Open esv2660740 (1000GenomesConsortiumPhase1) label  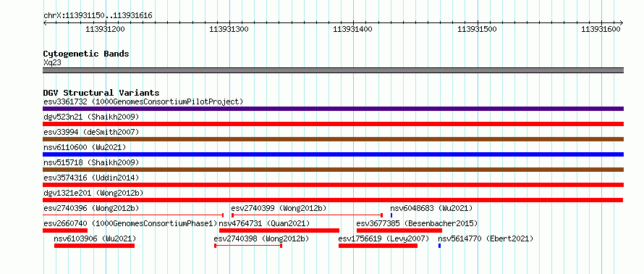130,223
